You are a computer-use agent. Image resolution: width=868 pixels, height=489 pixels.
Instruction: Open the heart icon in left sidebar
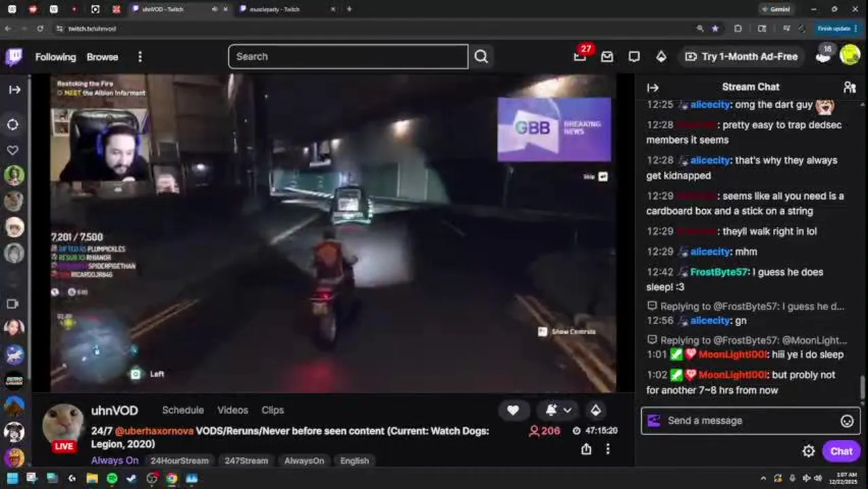pyautogui.click(x=13, y=150)
